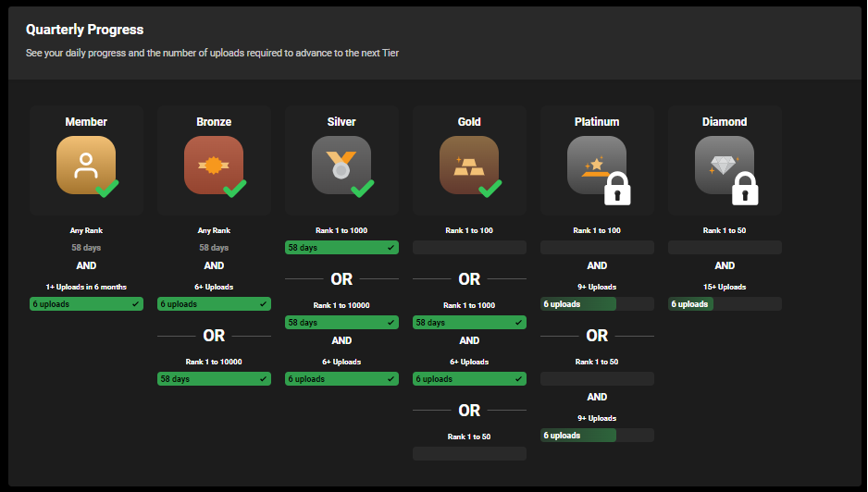Click the green checkmark on Member badge
This screenshot has width=868, height=492.
tap(107, 189)
